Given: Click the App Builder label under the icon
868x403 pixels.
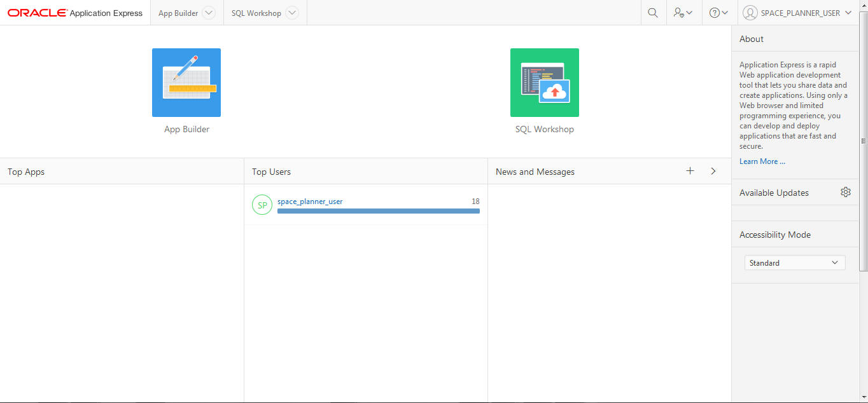Looking at the screenshot, I should 186,129.
